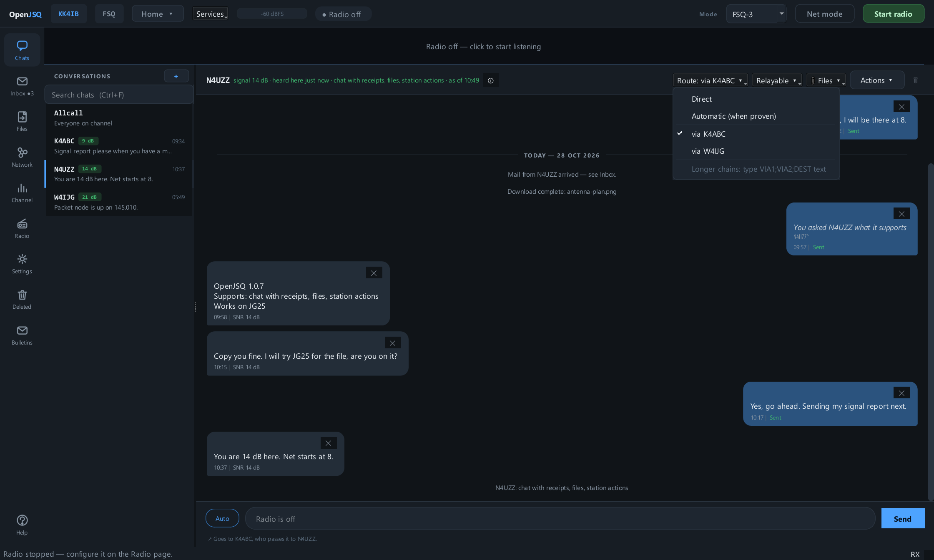Open the K4ABC conversation
Viewport: 934px width, 560px height.
point(119,146)
